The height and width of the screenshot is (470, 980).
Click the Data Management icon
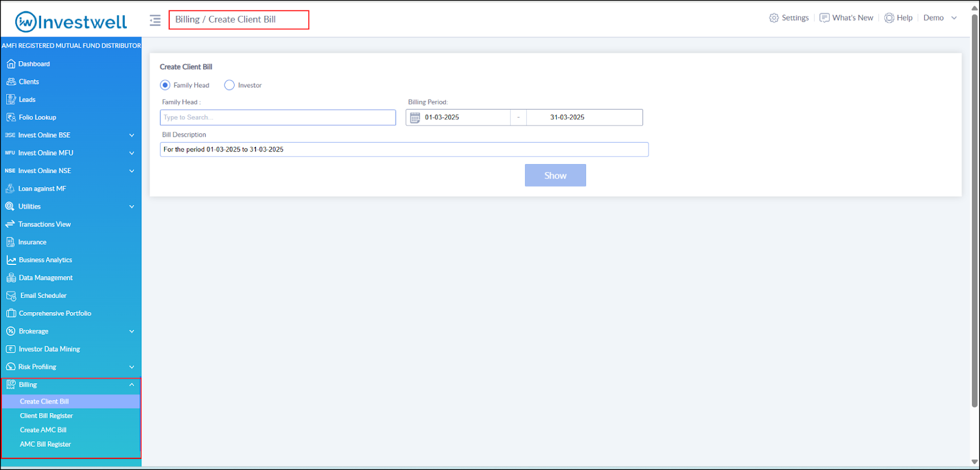point(11,278)
